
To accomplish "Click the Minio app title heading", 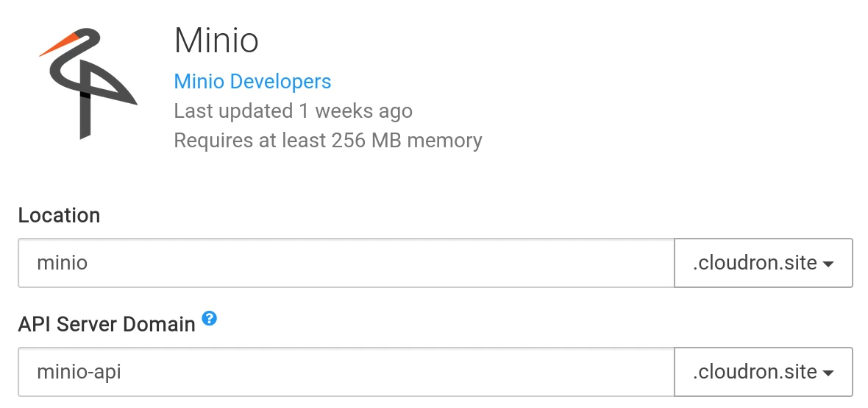I will point(216,41).
